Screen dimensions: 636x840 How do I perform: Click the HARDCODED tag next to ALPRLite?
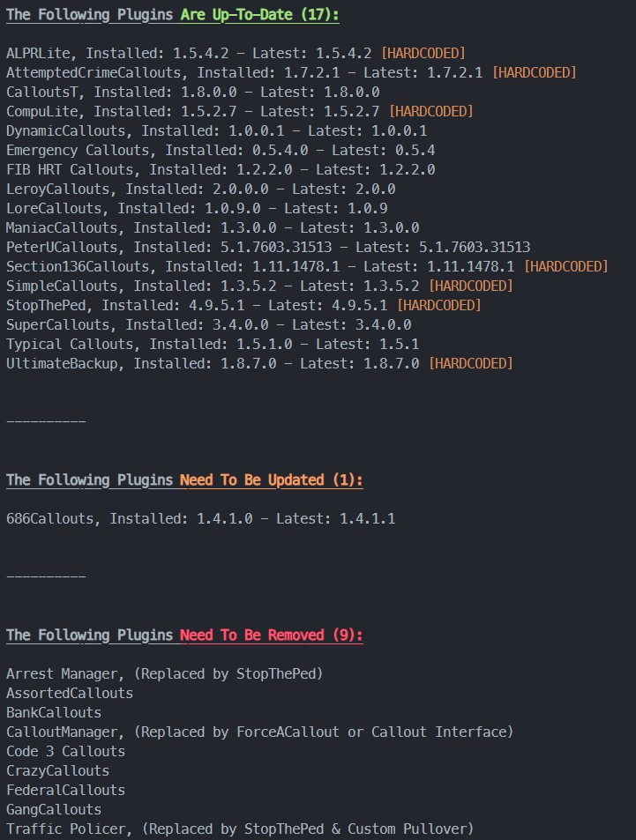click(423, 54)
